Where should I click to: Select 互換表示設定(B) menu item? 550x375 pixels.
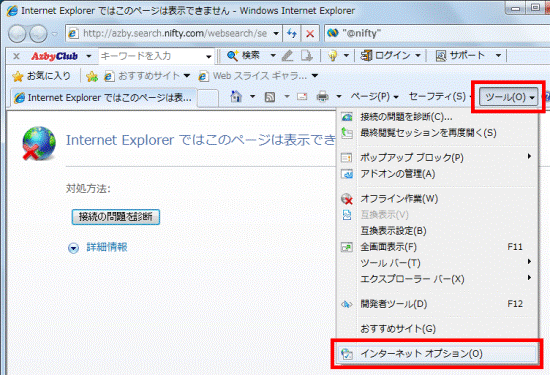[437, 231]
